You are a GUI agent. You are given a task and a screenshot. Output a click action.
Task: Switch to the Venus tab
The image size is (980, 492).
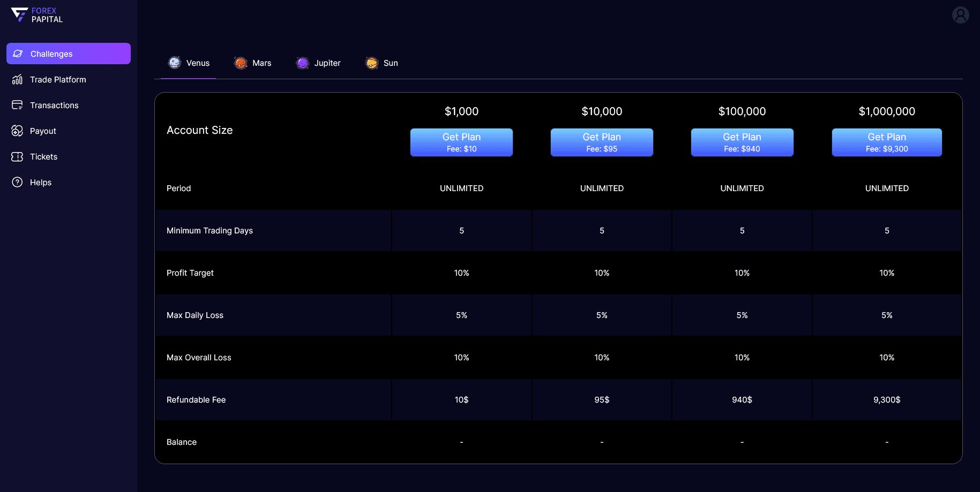(x=189, y=63)
